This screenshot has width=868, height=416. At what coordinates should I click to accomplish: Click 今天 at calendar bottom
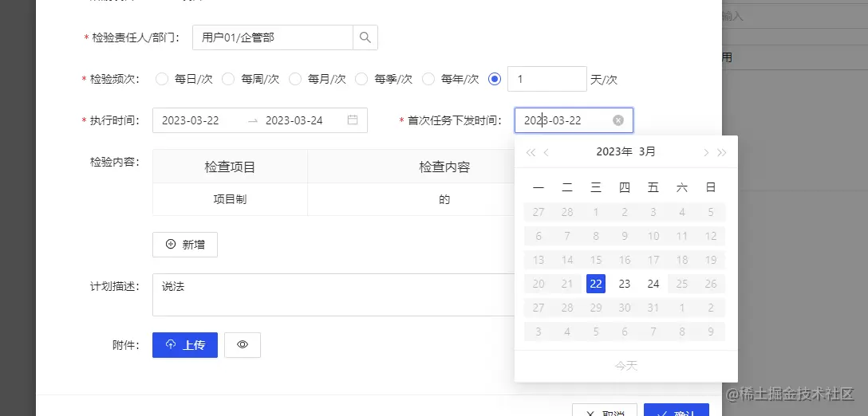[x=626, y=366]
